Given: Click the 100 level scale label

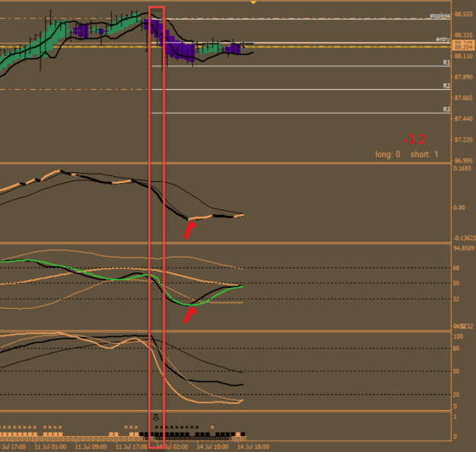Looking at the screenshot, I should click(x=458, y=336).
